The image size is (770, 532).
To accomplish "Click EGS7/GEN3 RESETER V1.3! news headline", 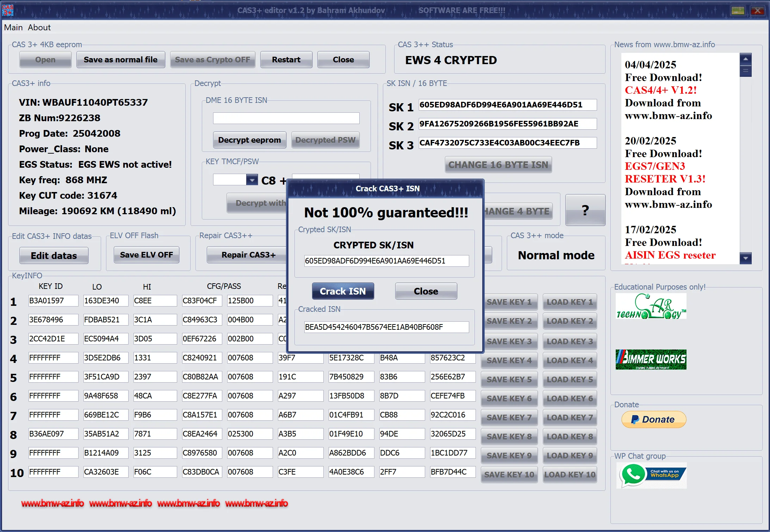I will pyautogui.click(x=665, y=173).
